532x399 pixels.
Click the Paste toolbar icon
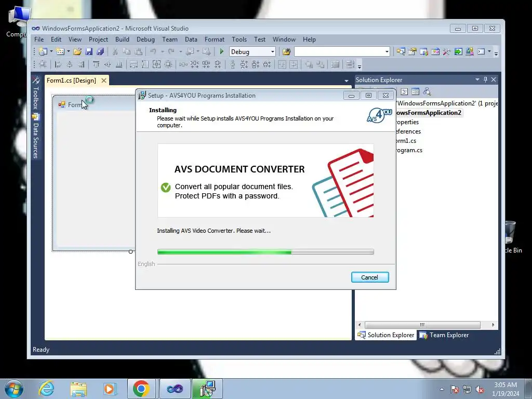point(138,51)
